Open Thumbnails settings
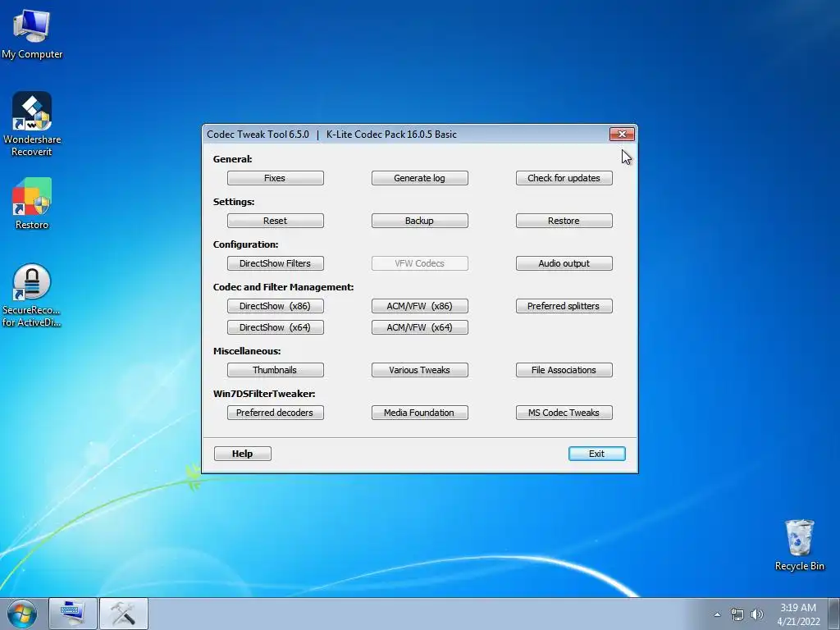This screenshot has height=630, width=840. click(x=276, y=370)
